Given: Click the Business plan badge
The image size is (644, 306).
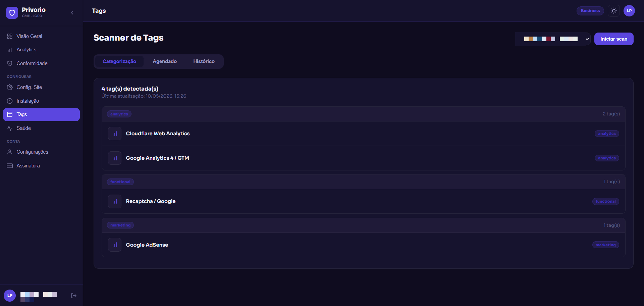Looking at the screenshot, I should 590,11.
